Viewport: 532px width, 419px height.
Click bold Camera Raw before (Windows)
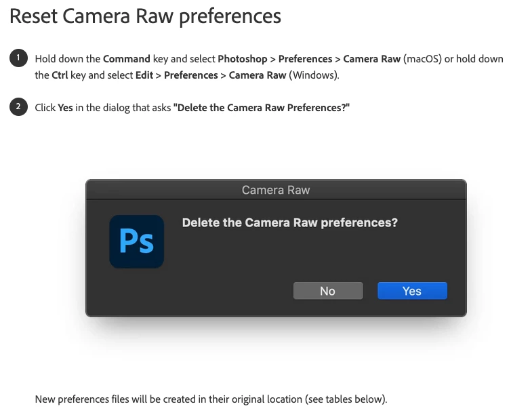click(x=258, y=75)
